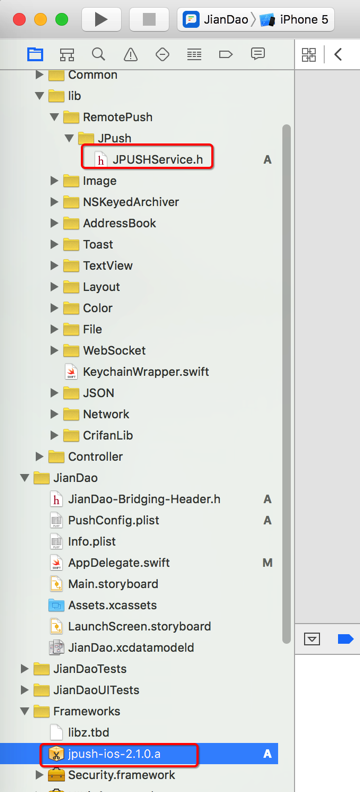
Task: Collapse the RemotePush folder
Action: click(55, 117)
